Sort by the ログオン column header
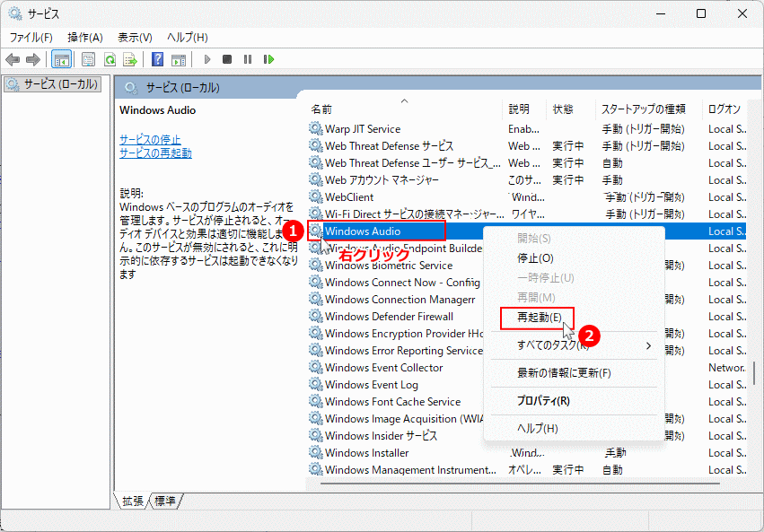The image size is (764, 532). point(724,109)
